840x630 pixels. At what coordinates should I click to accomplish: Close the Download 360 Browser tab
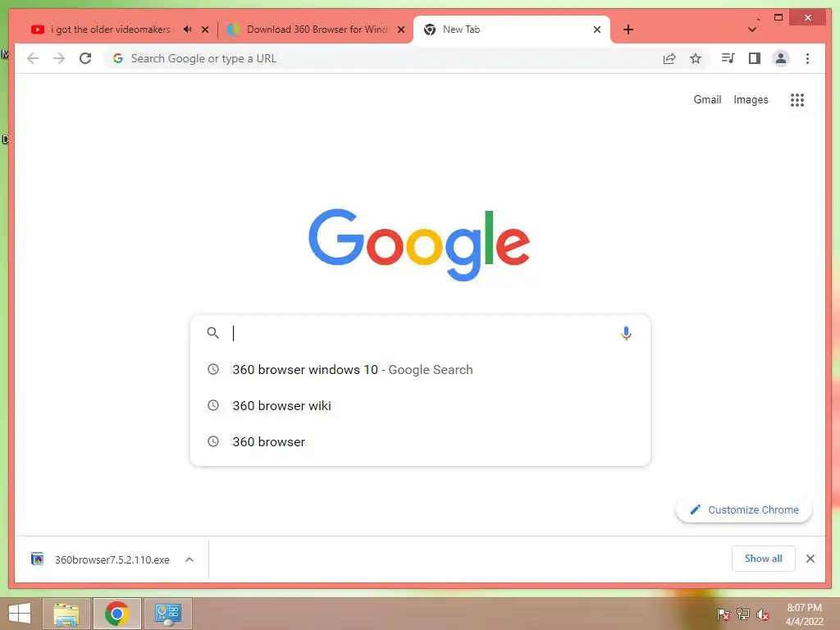(400, 30)
